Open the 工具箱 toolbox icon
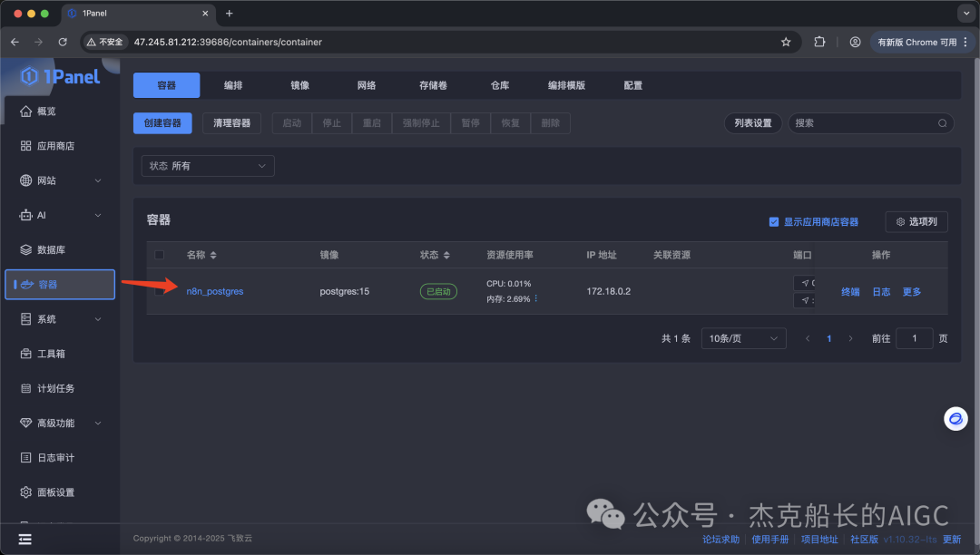This screenshot has width=980, height=555. tap(25, 354)
